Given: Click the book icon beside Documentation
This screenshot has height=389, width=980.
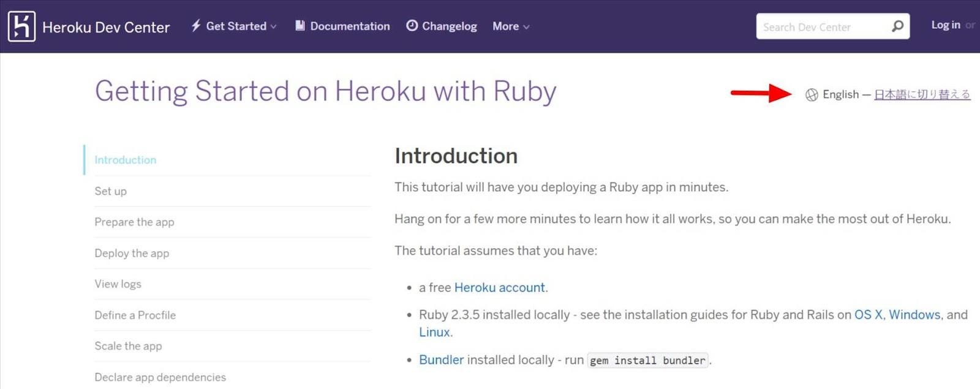Looking at the screenshot, I should 300,26.
